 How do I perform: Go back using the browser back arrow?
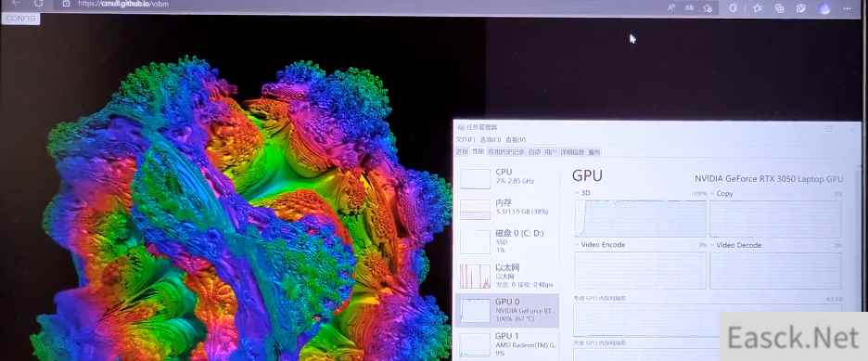click(16, 3)
